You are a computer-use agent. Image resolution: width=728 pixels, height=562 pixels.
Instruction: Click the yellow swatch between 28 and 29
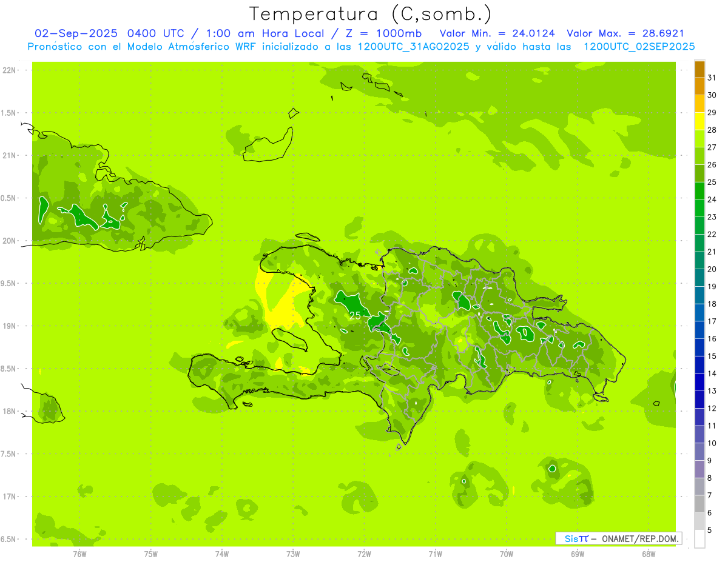(699, 121)
